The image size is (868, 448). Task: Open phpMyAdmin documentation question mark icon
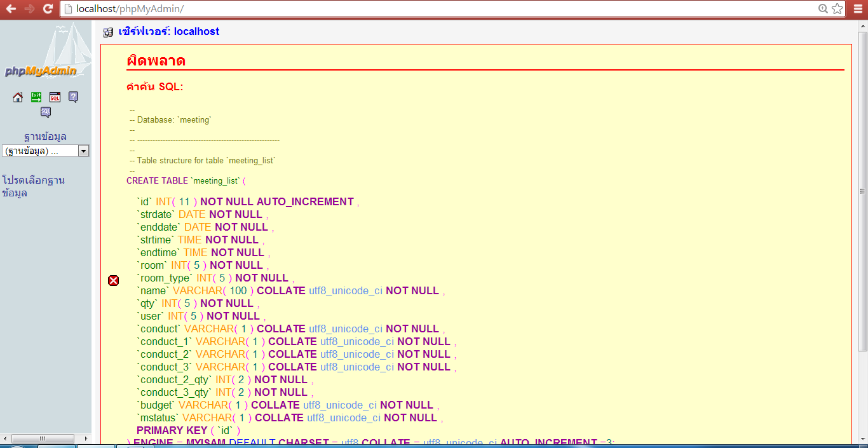point(73,97)
